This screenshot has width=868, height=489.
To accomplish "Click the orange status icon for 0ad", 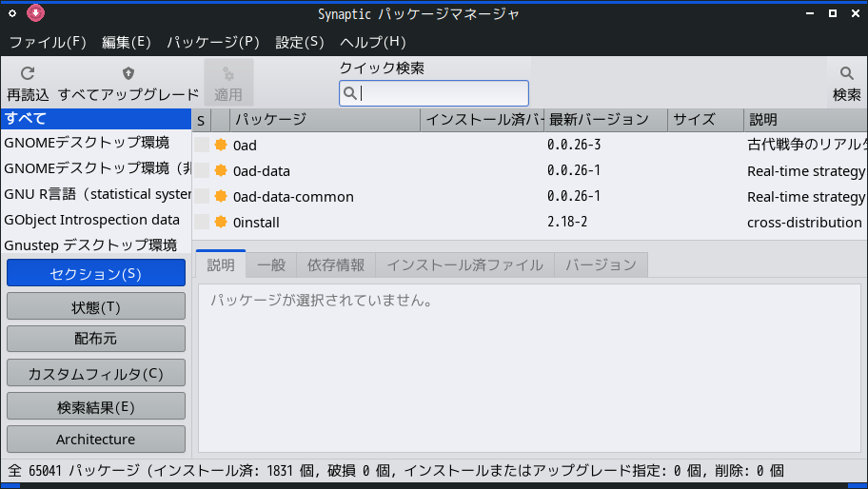I will pos(221,145).
